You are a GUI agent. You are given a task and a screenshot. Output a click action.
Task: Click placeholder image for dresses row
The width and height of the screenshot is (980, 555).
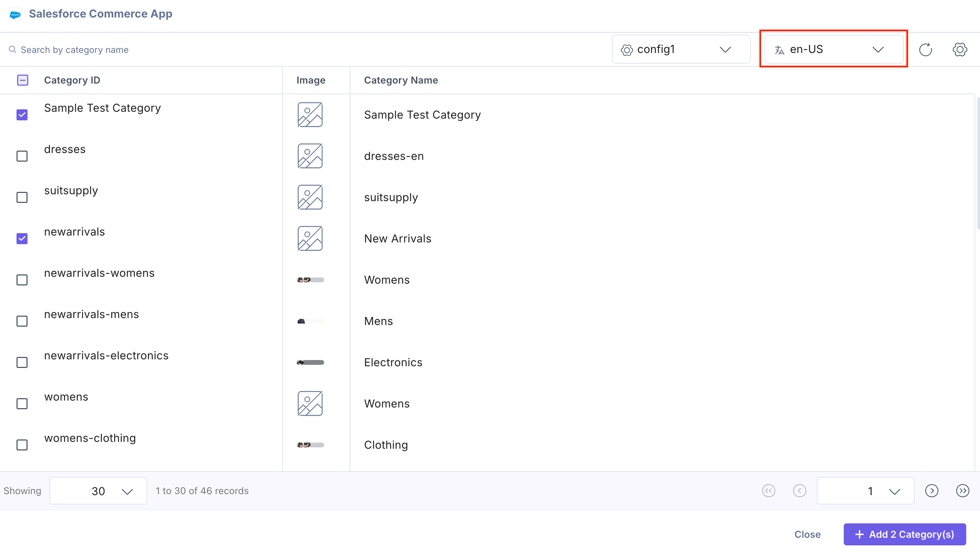coord(310,156)
